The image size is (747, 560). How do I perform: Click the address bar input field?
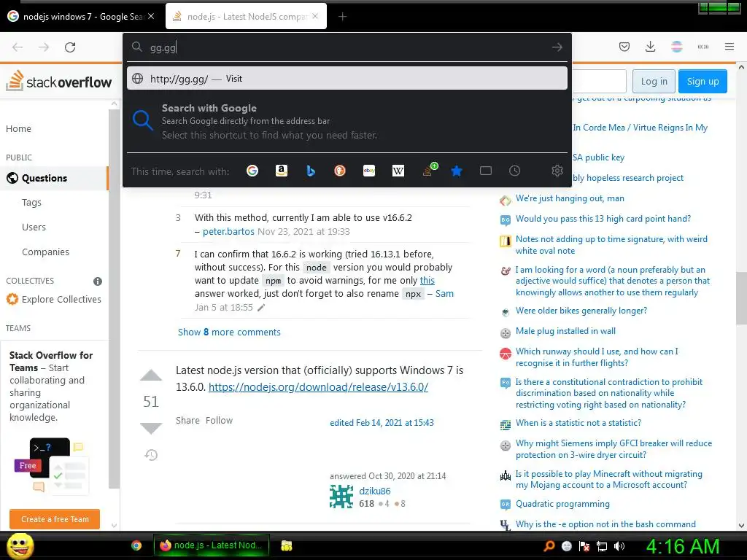pos(348,47)
